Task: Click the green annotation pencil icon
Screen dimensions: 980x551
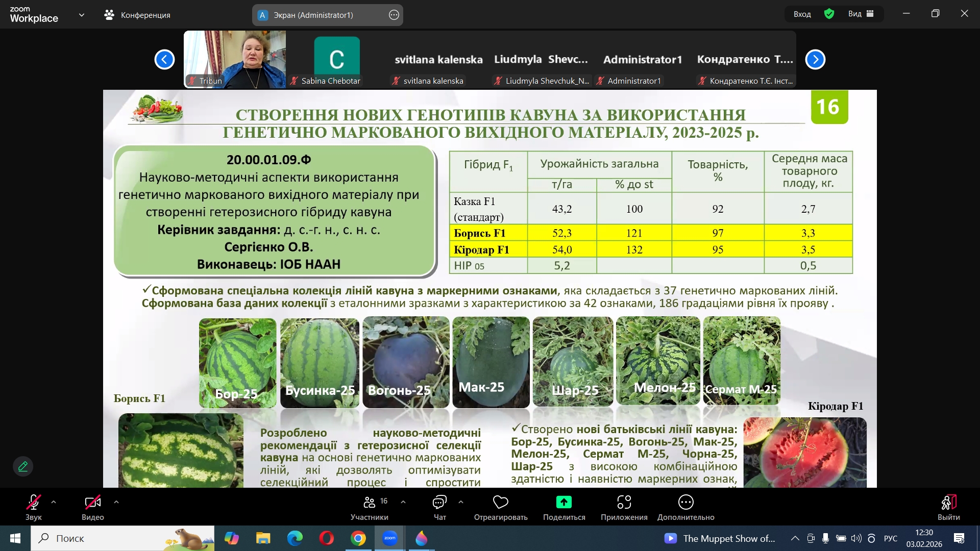Action: (23, 466)
